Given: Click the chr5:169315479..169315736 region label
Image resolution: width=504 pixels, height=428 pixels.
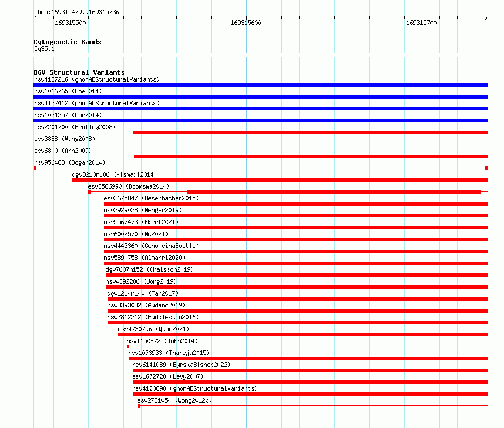Looking at the screenshot, I should 76,12.
